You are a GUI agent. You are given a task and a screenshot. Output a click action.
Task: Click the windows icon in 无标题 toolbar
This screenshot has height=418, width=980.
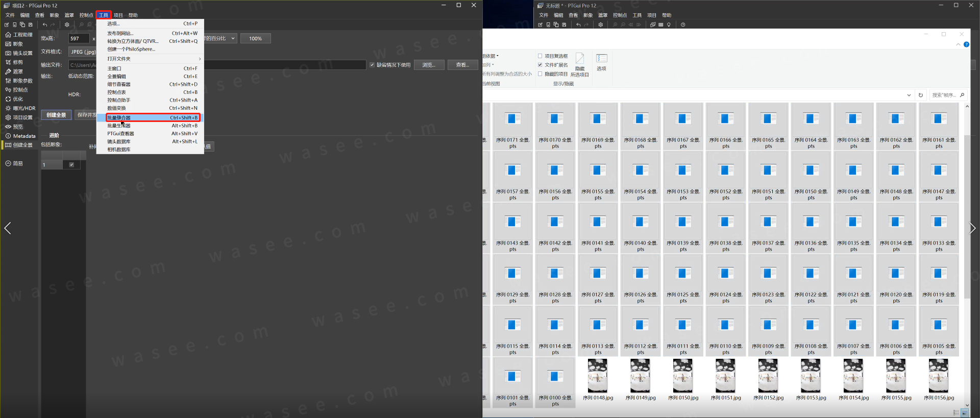pyautogui.click(x=653, y=24)
